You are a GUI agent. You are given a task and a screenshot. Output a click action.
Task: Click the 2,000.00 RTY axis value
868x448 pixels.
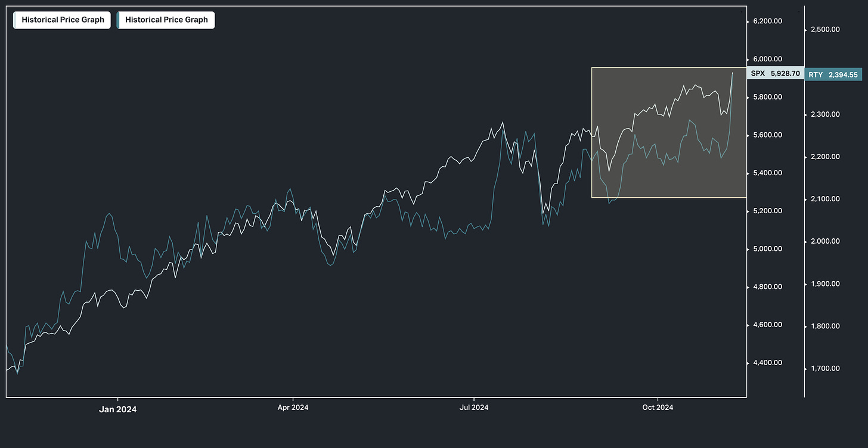pos(825,241)
